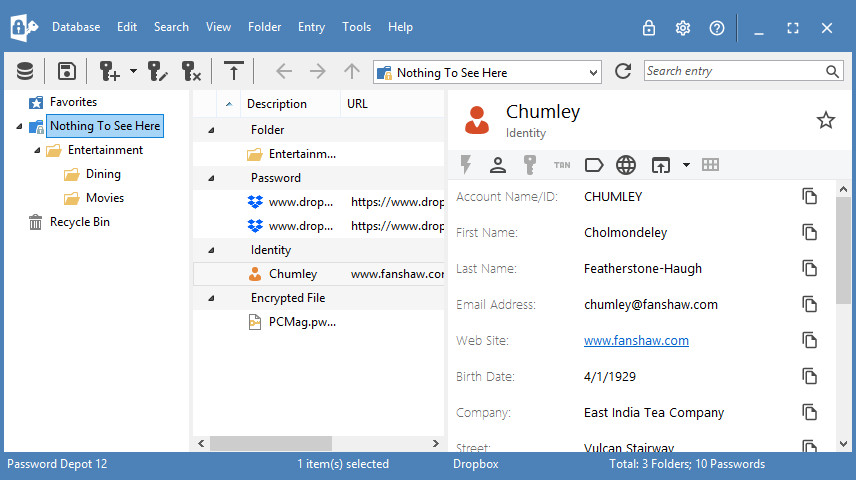Open the Nothing To See Here folder dropdown
The image size is (856, 480).
coord(593,73)
